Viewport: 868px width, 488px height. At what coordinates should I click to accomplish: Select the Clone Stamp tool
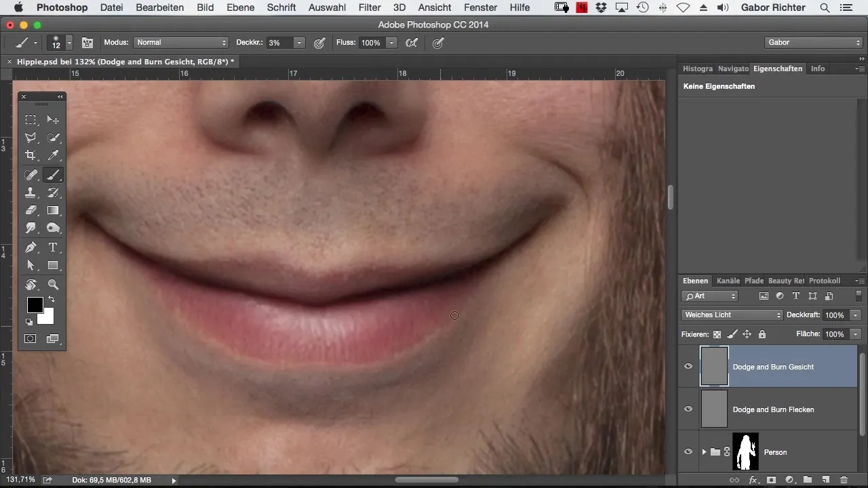pyautogui.click(x=31, y=192)
